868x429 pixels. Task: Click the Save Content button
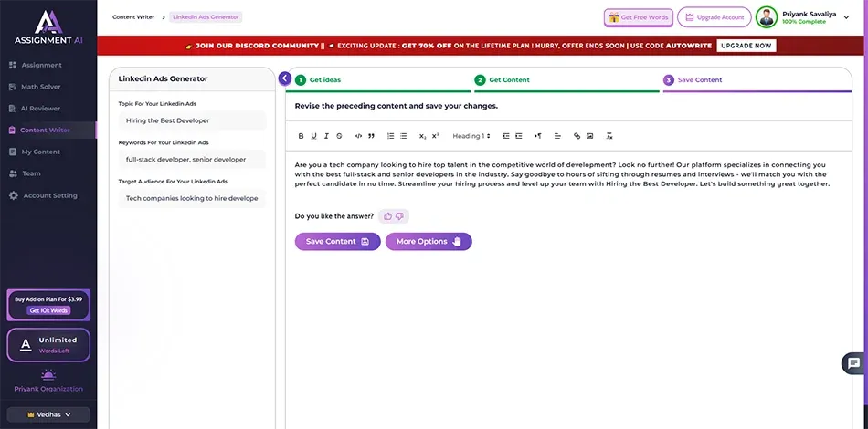[x=337, y=242]
